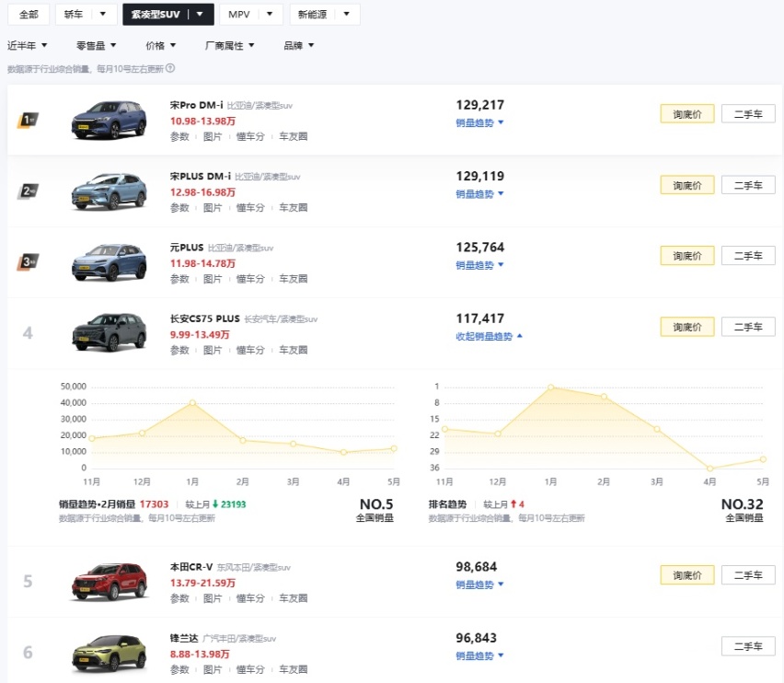Select 2月 point on sales chart

[x=243, y=441]
